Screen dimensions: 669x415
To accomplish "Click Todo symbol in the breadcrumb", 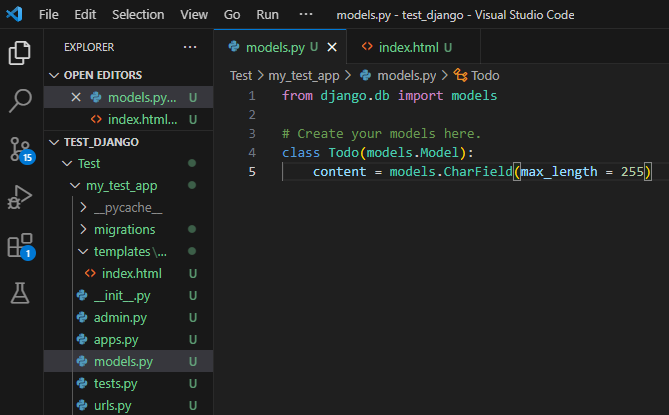I will [x=485, y=75].
